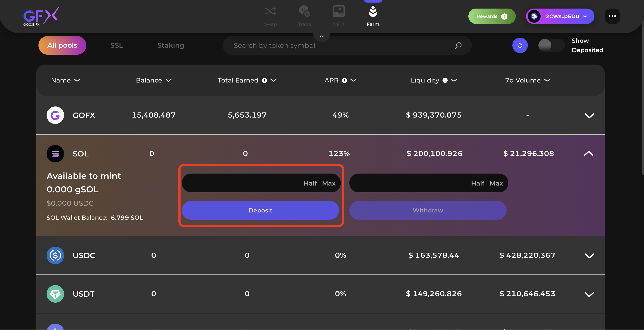
Task: Click the GooseFX logo
Action: [41, 16]
